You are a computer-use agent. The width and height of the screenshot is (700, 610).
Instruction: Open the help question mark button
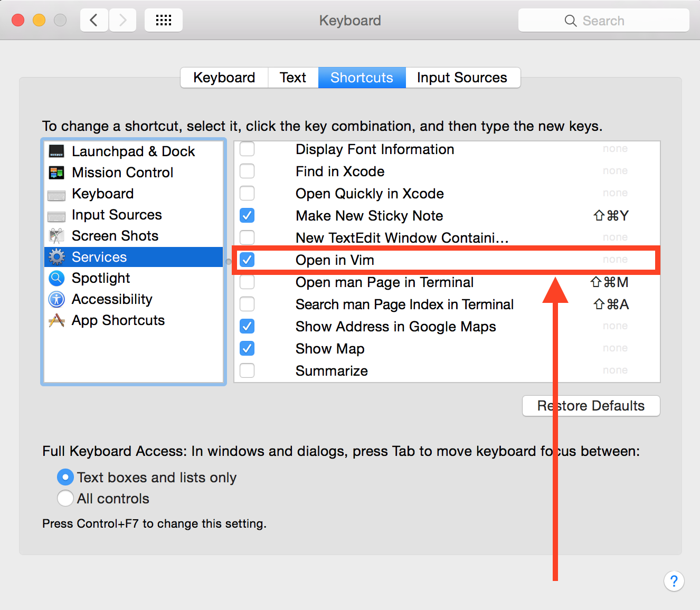[674, 582]
